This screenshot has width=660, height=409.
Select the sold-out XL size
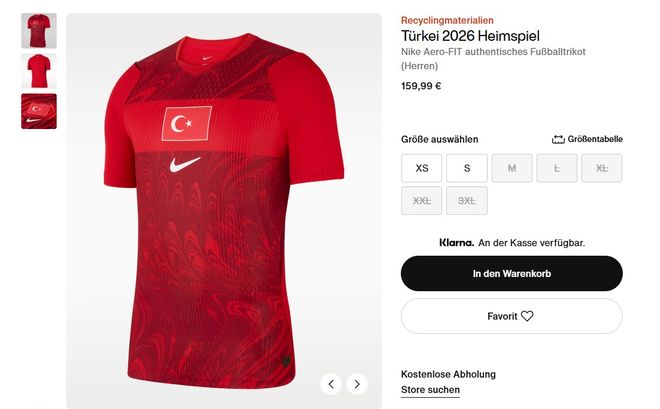coord(601,168)
